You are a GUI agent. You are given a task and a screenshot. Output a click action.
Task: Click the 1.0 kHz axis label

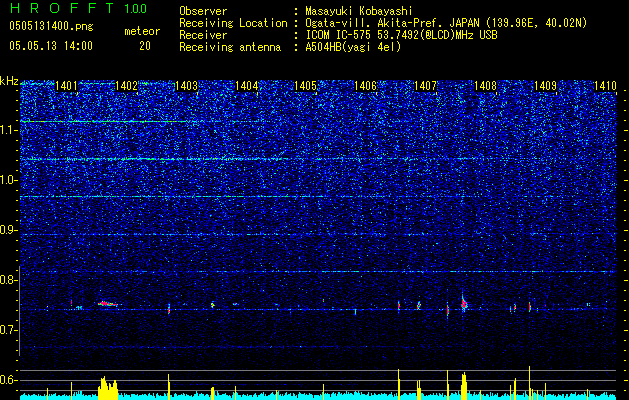pyautogui.click(x=9, y=181)
